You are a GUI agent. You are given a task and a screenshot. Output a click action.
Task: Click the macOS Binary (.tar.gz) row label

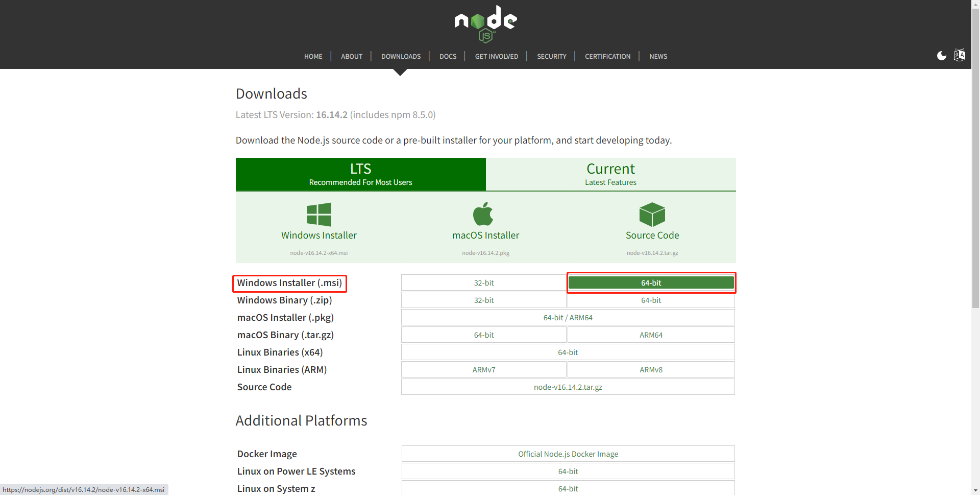pos(285,335)
